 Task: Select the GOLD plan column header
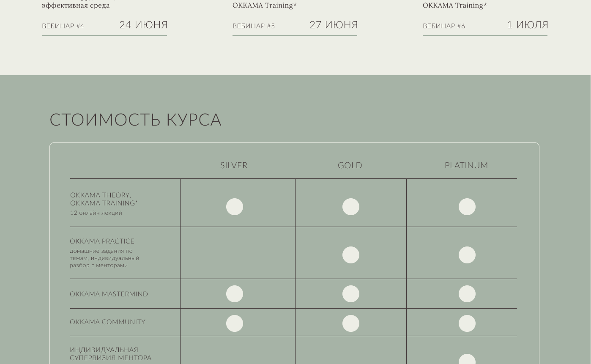(x=350, y=165)
